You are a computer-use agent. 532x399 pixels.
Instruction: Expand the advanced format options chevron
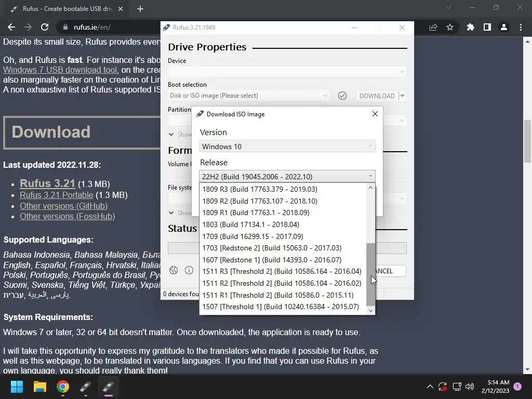[x=171, y=212]
